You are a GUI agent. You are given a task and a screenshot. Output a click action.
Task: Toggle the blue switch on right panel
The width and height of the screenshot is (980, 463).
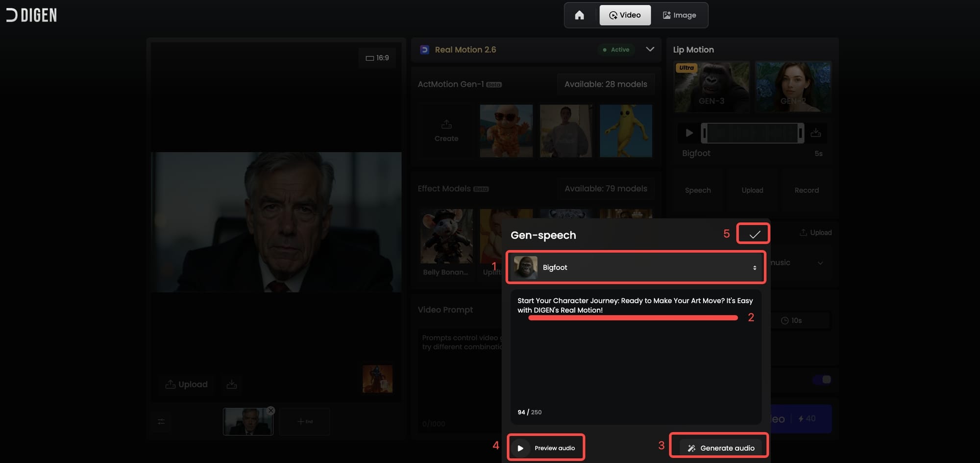(x=822, y=380)
